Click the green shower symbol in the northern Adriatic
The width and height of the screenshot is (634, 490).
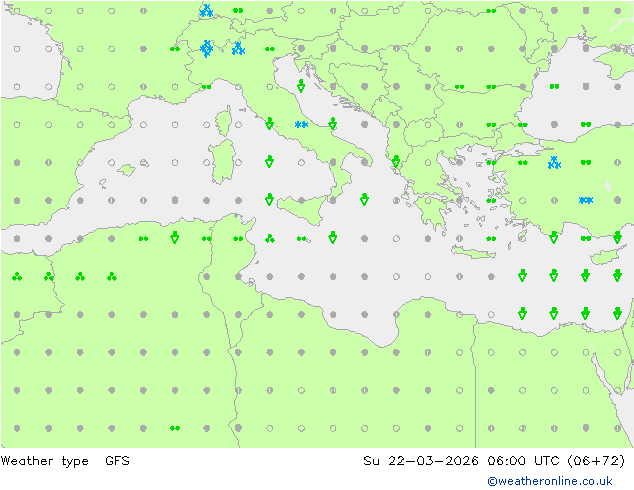tap(301, 86)
